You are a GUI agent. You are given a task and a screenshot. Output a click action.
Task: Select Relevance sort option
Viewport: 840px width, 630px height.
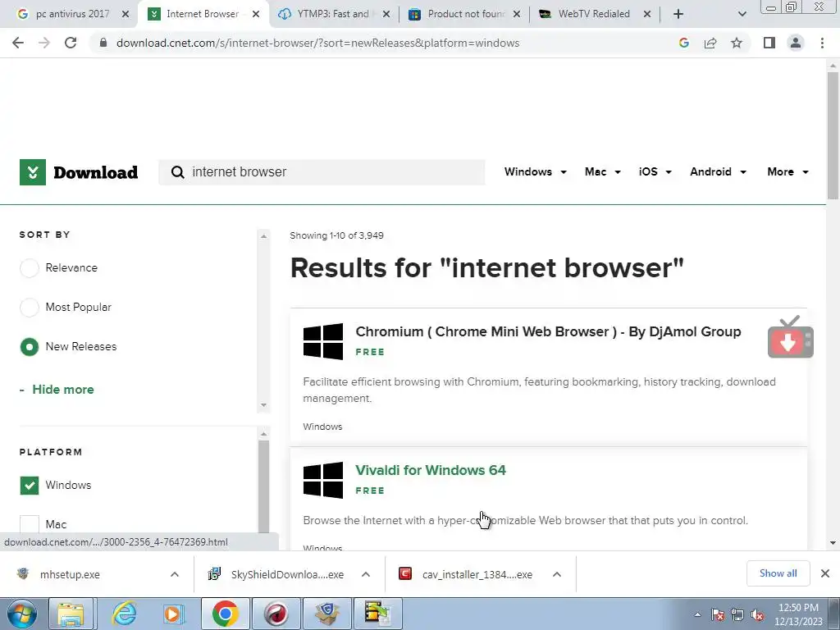click(x=30, y=268)
